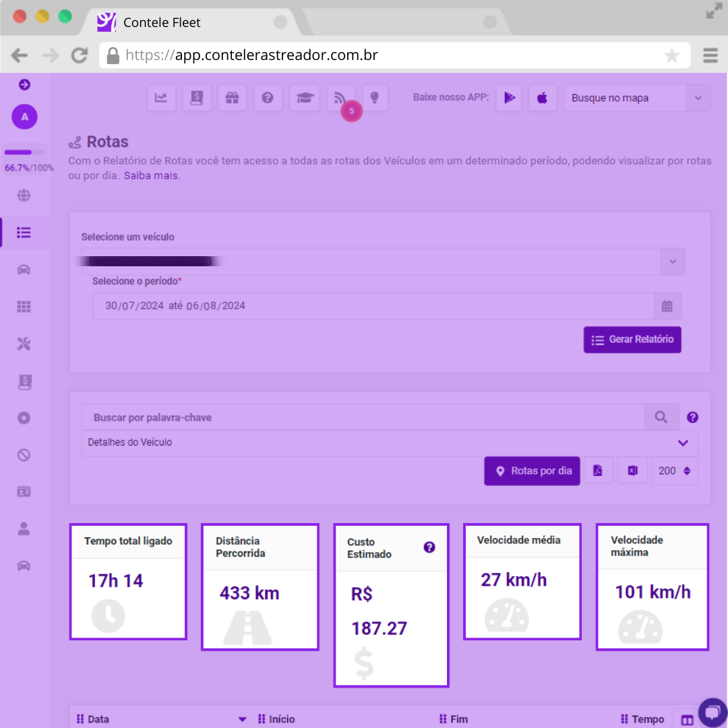Click the Gerar Relatório button
The width and height of the screenshot is (728, 728).
tap(632, 340)
